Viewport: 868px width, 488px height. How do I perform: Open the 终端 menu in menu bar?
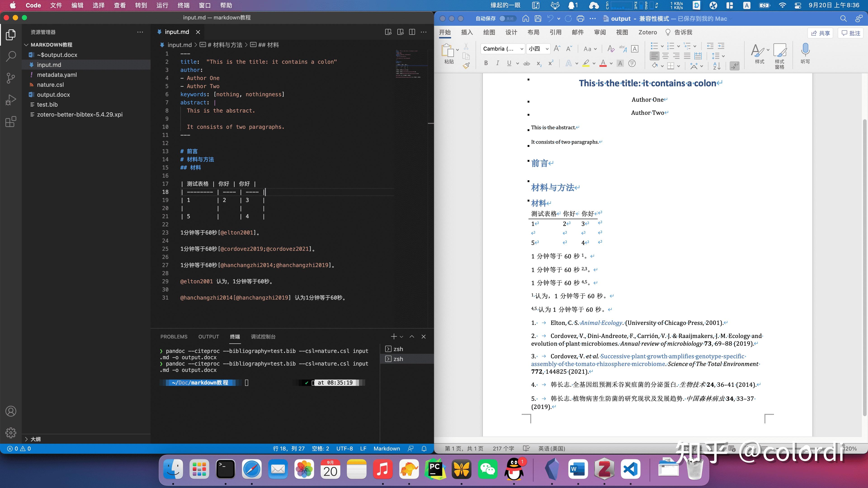pos(184,5)
